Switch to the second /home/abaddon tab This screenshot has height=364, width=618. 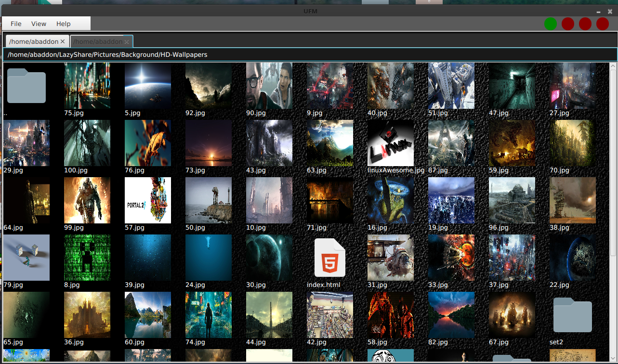98,42
